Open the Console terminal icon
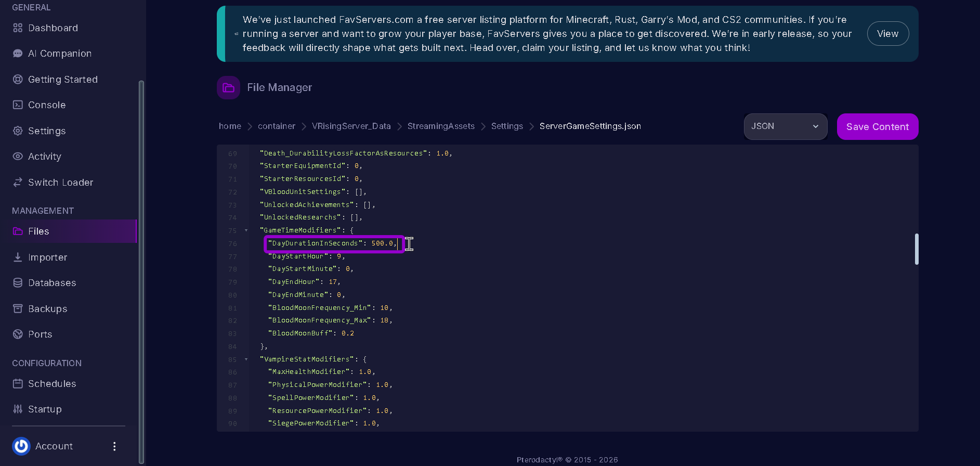The height and width of the screenshot is (466, 980). pos(18,105)
